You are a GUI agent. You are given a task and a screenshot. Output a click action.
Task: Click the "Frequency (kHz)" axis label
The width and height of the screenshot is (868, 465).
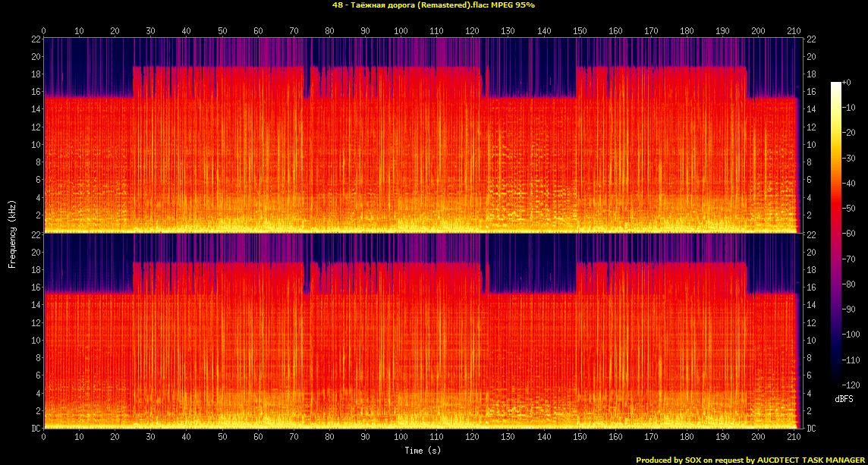point(12,234)
